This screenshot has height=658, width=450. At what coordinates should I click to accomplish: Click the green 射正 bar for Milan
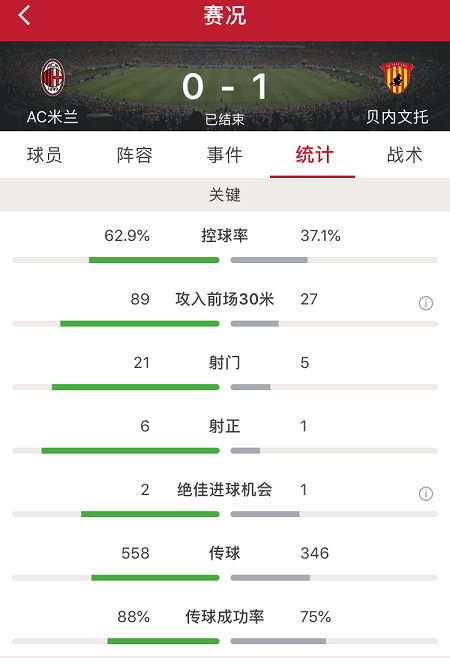[131, 451]
